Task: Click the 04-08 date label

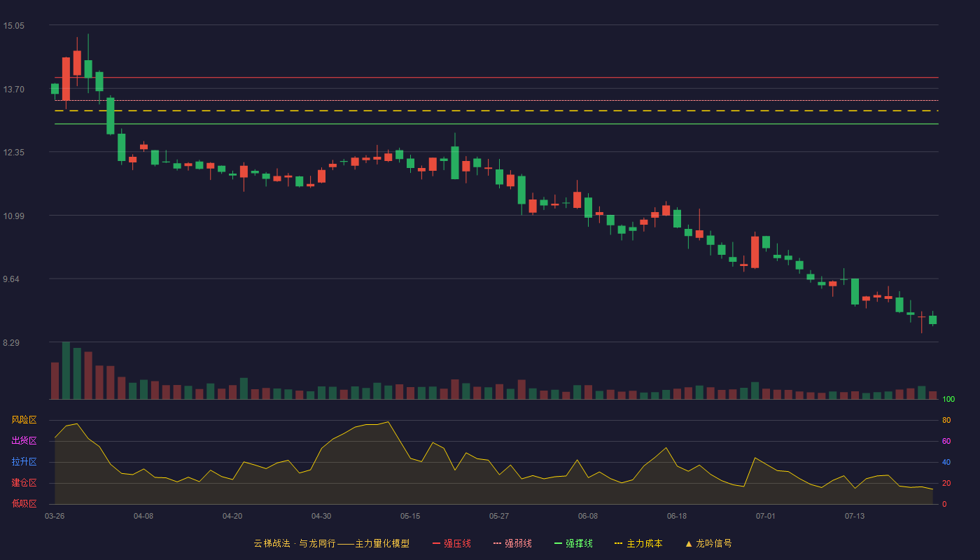Action: pos(143,516)
